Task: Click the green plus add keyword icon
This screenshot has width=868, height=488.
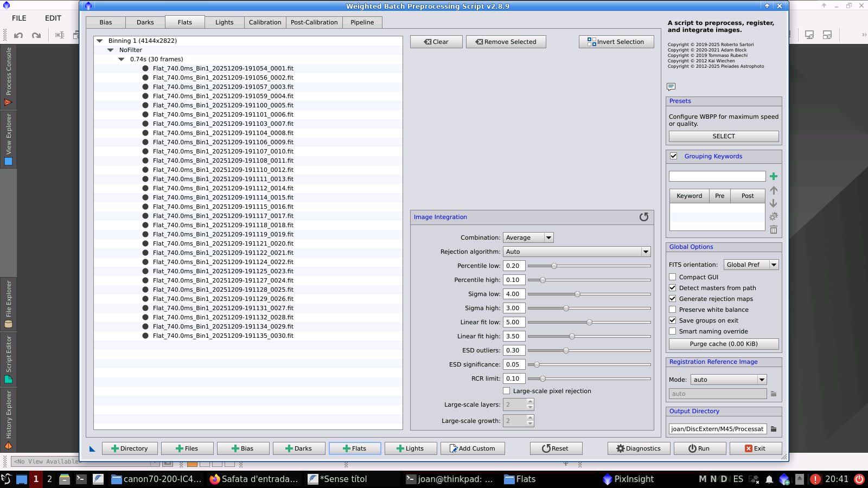Action: point(774,176)
